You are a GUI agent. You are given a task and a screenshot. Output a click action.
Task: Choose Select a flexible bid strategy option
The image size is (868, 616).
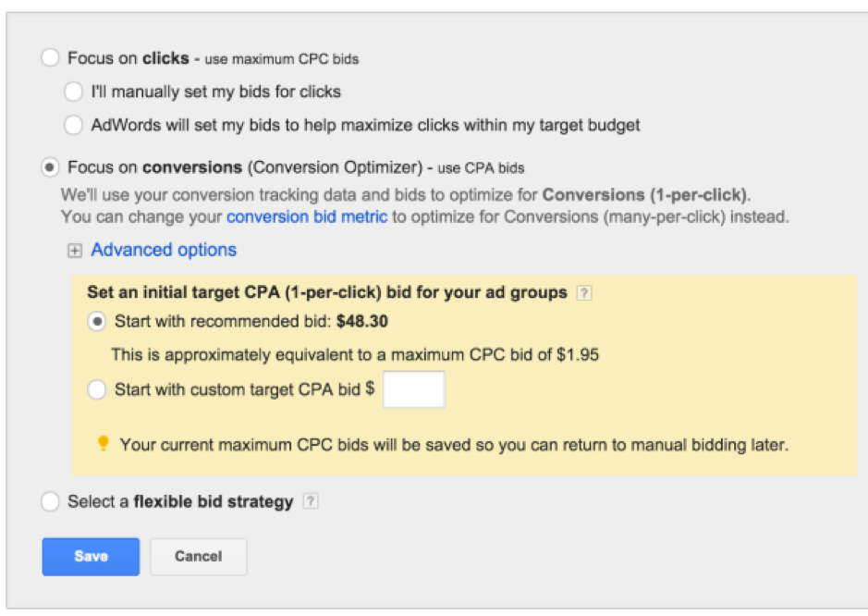(50, 501)
